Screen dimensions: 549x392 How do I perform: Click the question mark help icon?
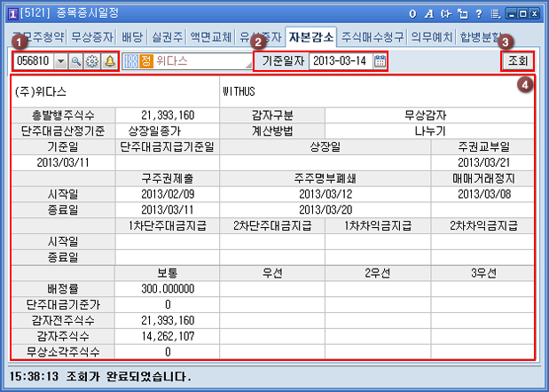click(x=479, y=13)
